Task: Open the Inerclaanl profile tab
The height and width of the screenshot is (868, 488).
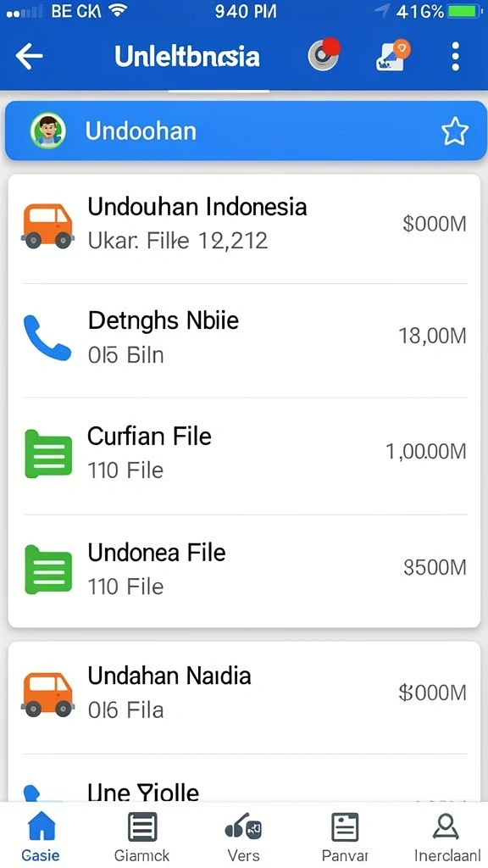Action: (447, 836)
